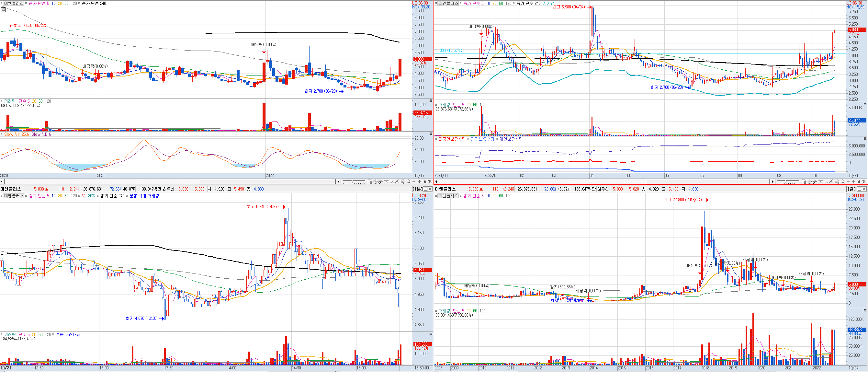The image size is (868, 372).
Task: Click magnifier icon in daily chart toolbar
Action: [x=843, y=182]
